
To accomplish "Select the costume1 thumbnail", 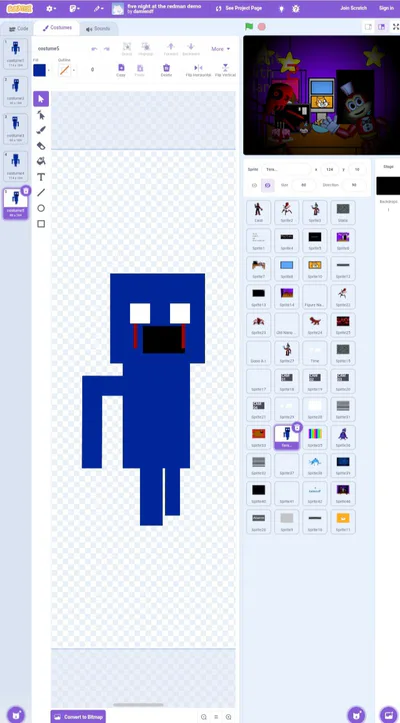I will point(16,53).
